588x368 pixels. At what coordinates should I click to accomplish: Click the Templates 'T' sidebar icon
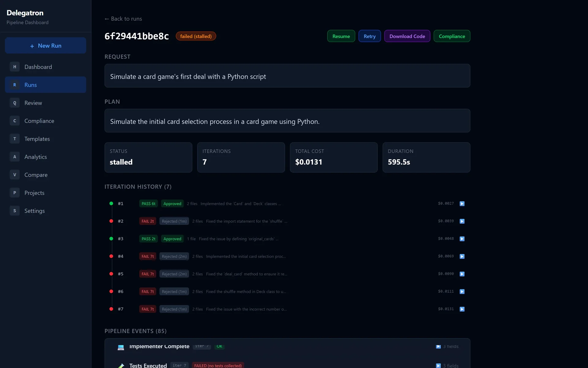tap(15, 139)
